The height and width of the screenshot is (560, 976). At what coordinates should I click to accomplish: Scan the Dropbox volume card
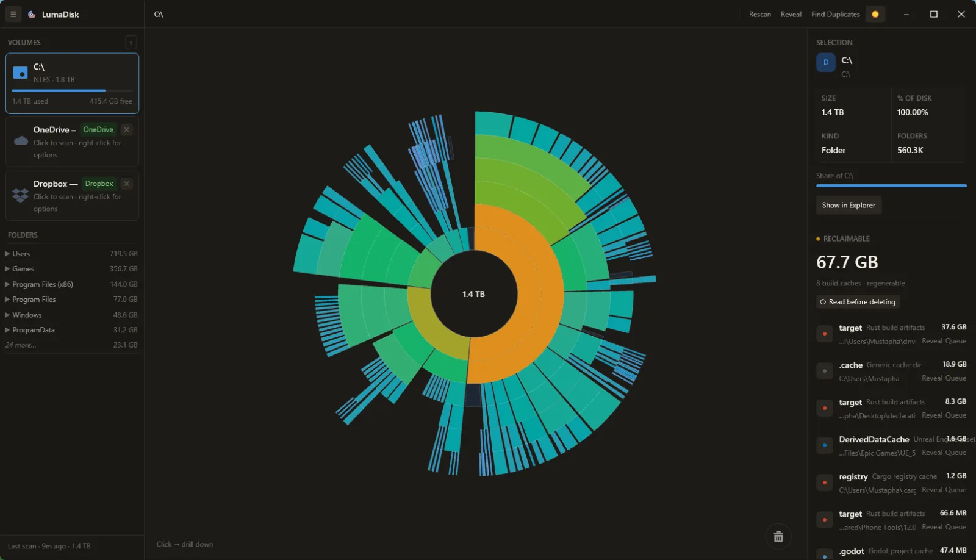point(73,195)
